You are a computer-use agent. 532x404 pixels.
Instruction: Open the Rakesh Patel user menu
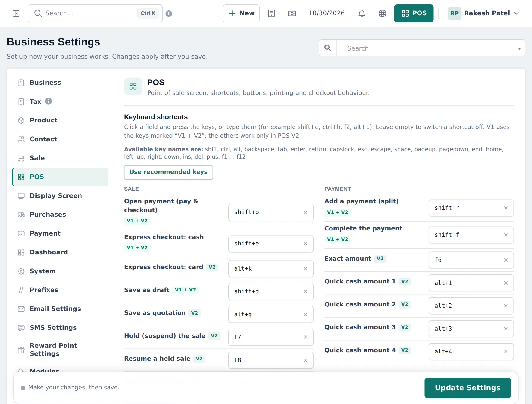coord(483,13)
